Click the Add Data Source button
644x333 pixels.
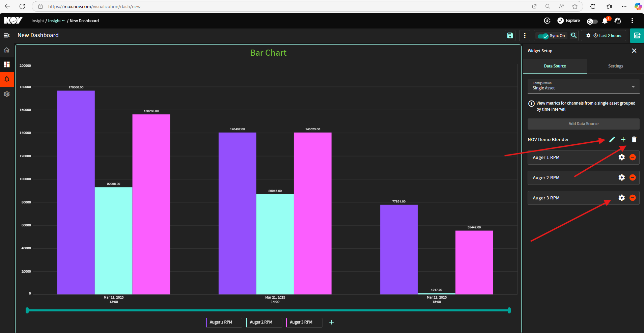click(x=583, y=124)
